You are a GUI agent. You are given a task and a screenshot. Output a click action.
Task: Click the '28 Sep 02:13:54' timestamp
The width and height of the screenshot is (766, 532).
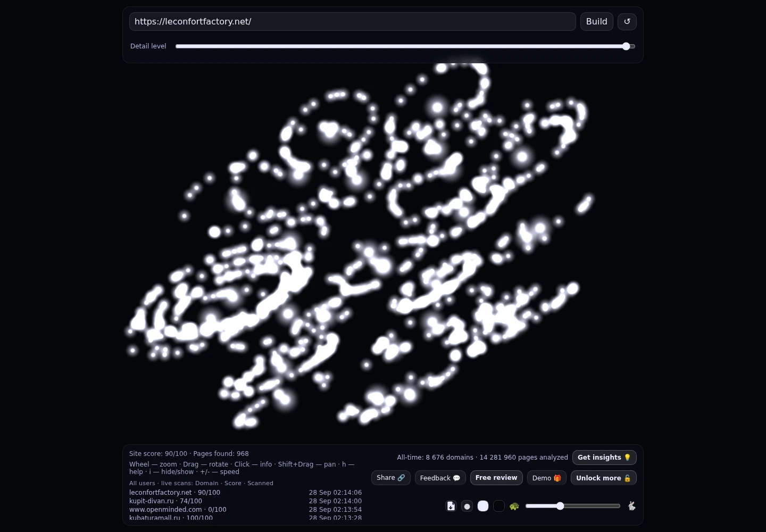(x=335, y=510)
